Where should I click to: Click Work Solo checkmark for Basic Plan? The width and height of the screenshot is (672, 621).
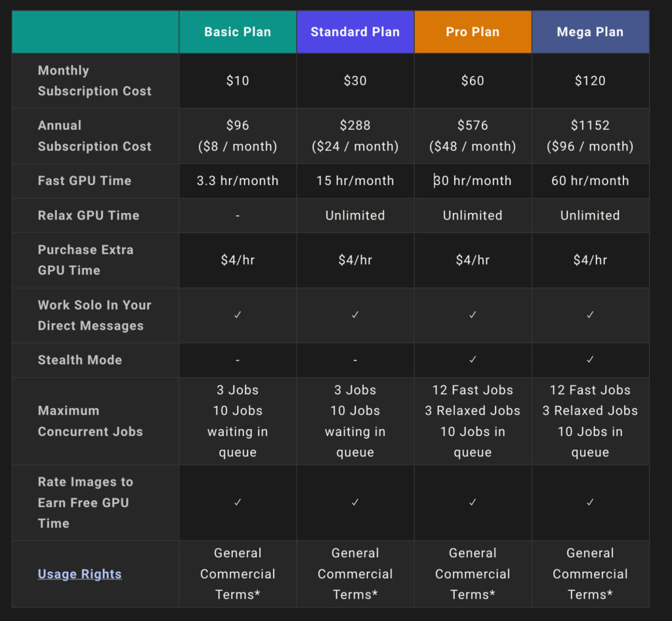coord(238,315)
